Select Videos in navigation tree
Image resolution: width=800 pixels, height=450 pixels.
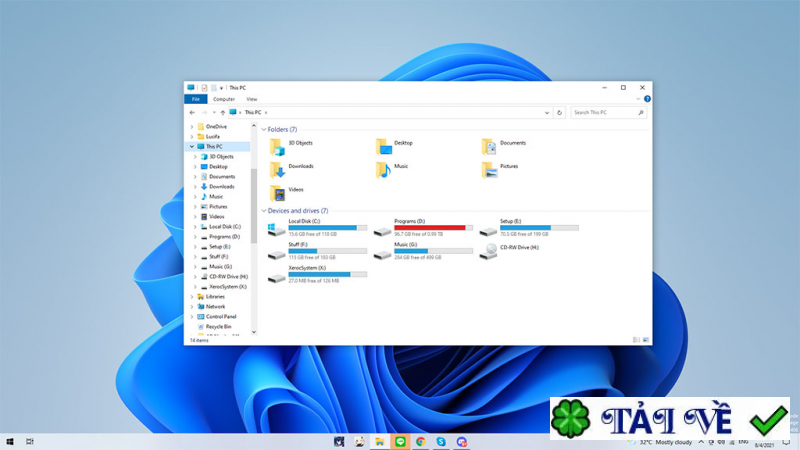[216, 217]
